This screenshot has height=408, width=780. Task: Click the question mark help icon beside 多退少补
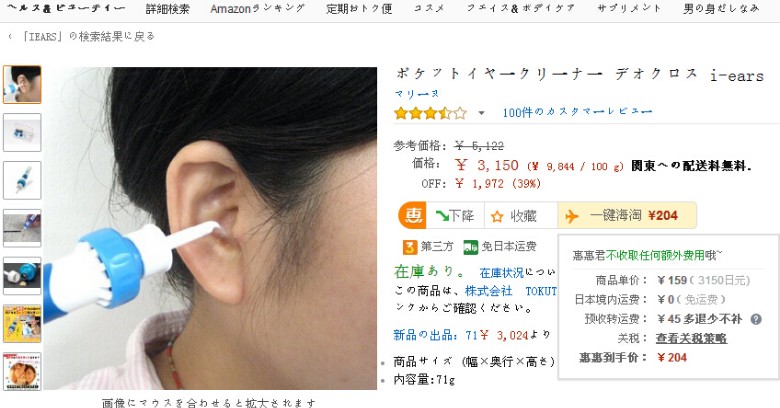[x=756, y=319]
